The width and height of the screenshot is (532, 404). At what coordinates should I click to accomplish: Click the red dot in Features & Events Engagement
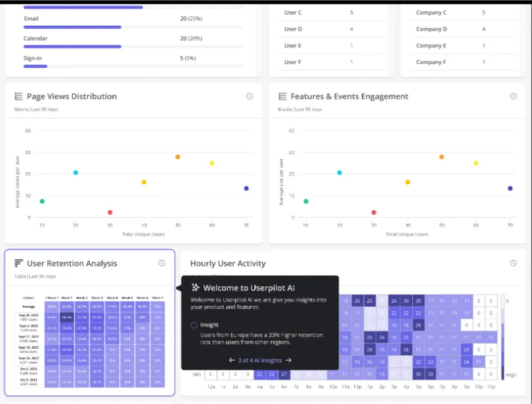point(374,213)
